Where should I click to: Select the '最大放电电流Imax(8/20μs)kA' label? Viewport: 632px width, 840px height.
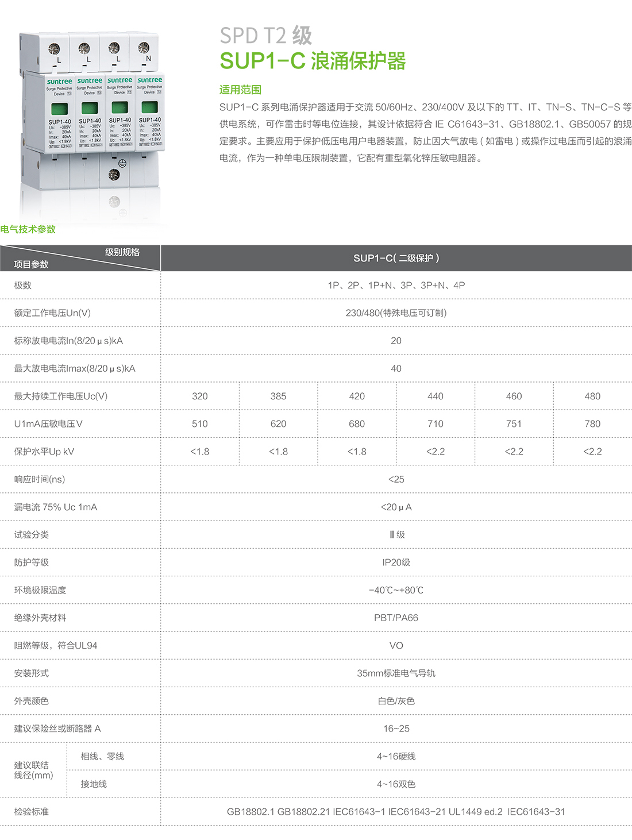(x=75, y=368)
